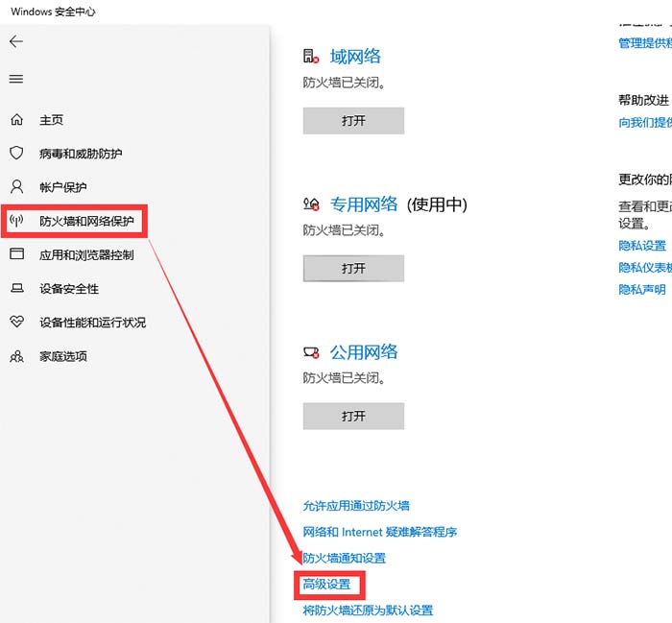Click the home icon beside 主页
Image resolution: width=672 pixels, height=623 pixels.
tap(16, 120)
